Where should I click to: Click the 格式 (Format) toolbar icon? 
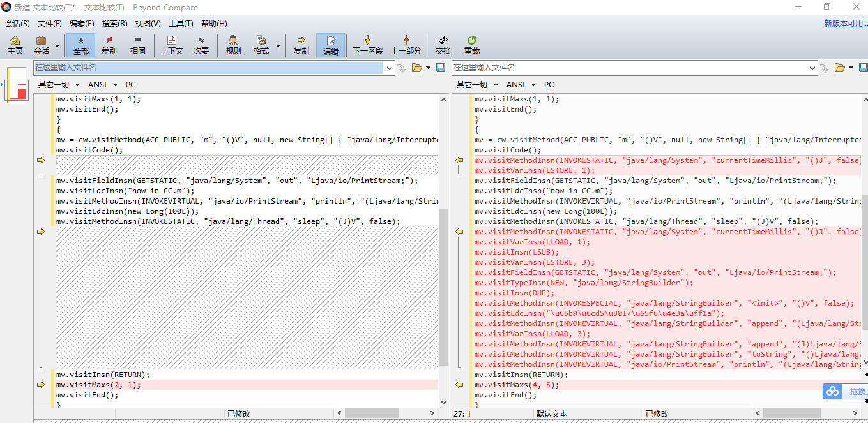point(261,45)
